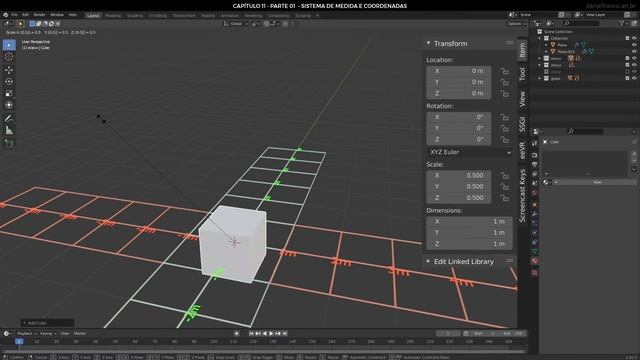Image resolution: width=640 pixels, height=360 pixels.
Task: Lock the Scale Z axis
Action: (x=505, y=198)
